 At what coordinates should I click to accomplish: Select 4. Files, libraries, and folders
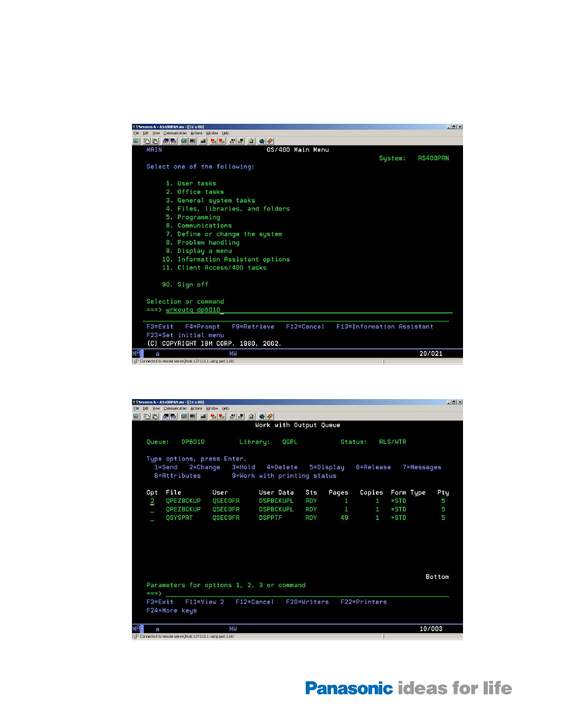(228, 209)
